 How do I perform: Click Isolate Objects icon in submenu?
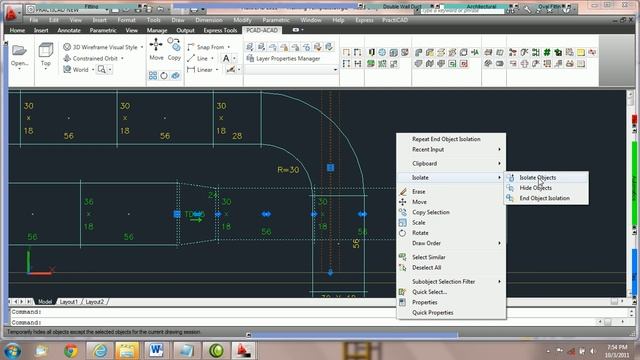(x=511, y=178)
